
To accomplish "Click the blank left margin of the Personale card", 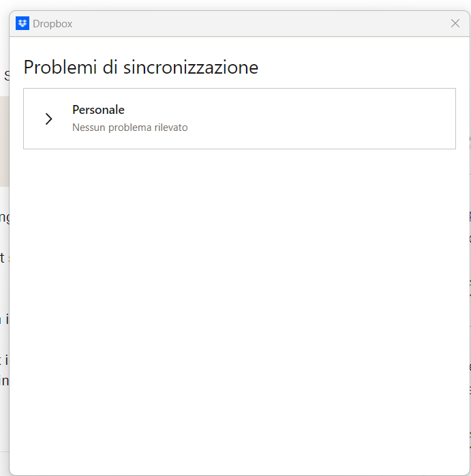I will tap(31, 119).
